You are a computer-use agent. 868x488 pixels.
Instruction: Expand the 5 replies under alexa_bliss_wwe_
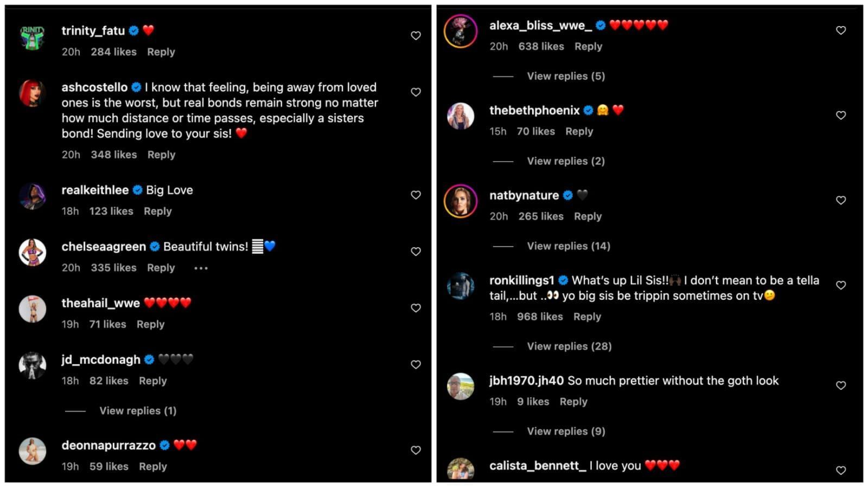565,76
